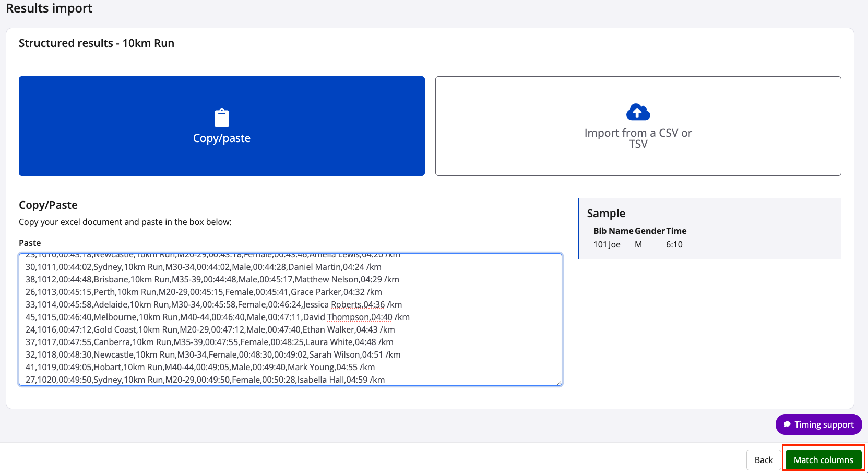The height and width of the screenshot is (473, 868).
Task: Click the clipboard icon in Copy/paste tile
Action: pos(222,117)
